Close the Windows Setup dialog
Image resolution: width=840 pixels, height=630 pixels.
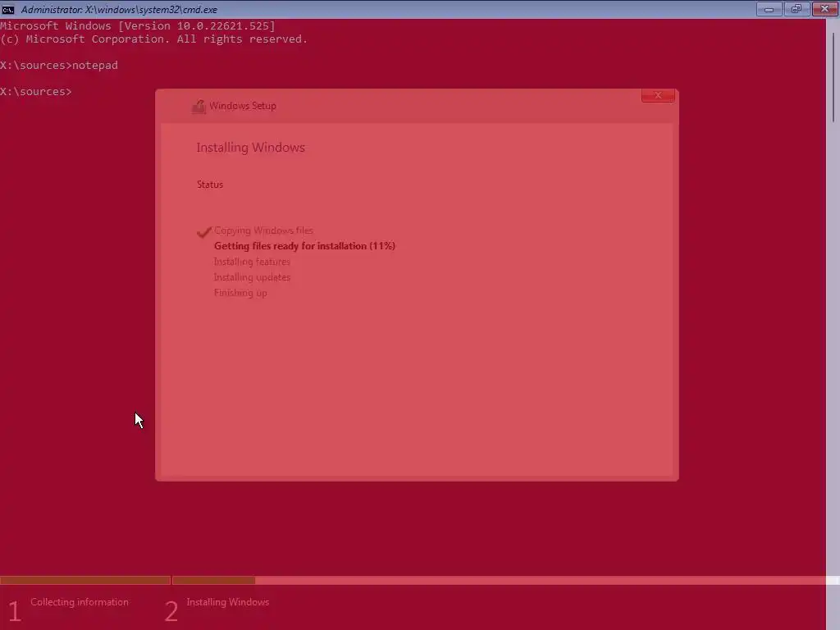658,95
